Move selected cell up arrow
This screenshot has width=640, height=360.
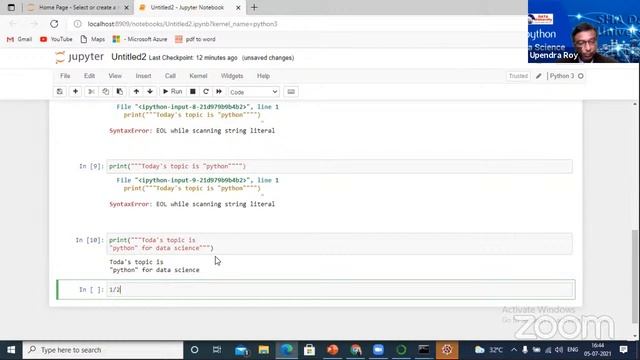136,91
